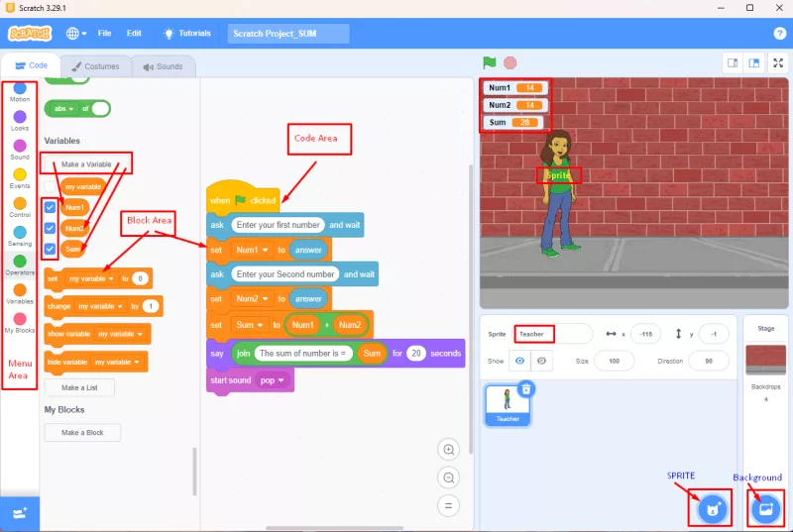Screen dimensions: 793x532
Task: Open the language globe menu
Action: pos(76,34)
